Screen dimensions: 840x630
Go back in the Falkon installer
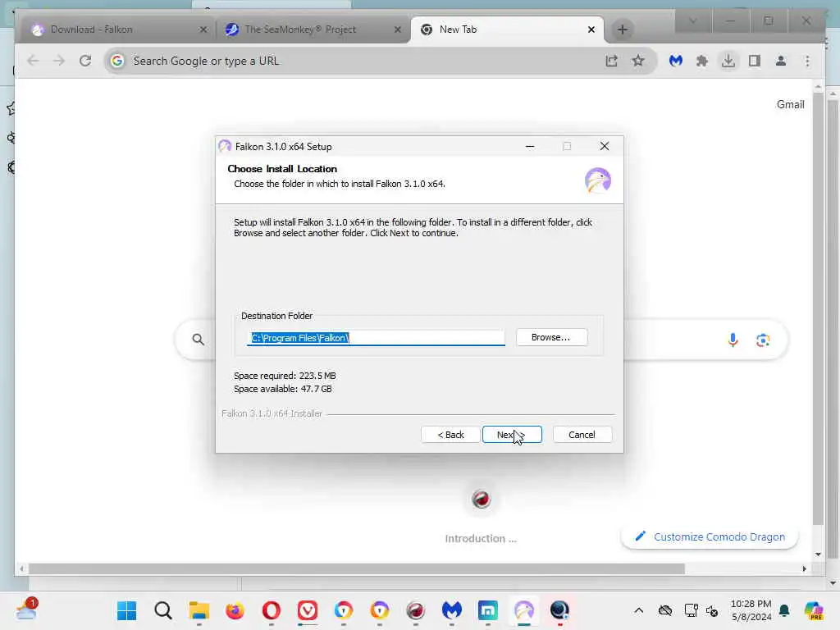[x=450, y=435]
